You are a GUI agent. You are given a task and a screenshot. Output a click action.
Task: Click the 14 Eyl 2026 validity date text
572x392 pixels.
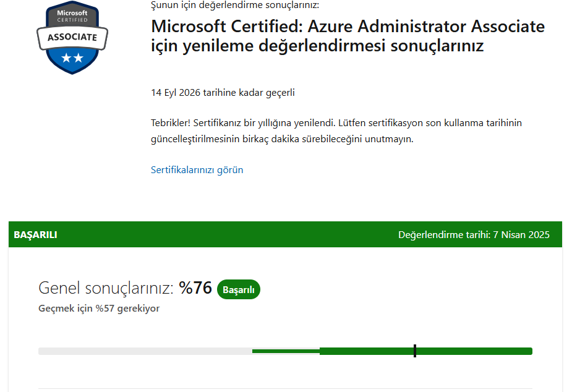(223, 93)
